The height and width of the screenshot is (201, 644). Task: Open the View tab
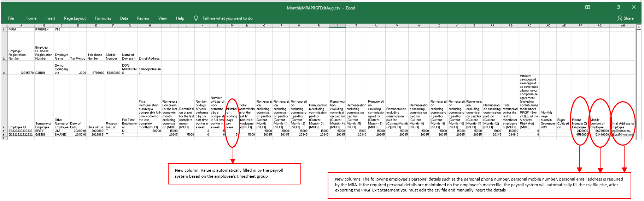point(163,18)
